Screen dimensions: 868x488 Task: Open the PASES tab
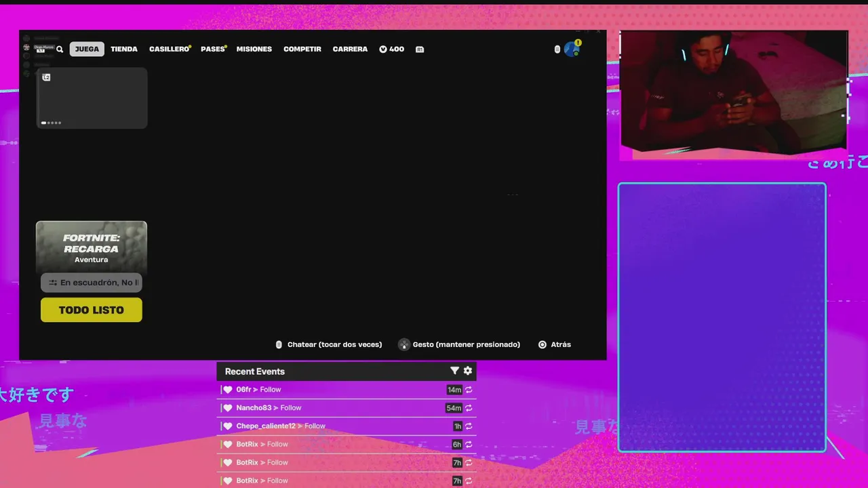pos(213,49)
